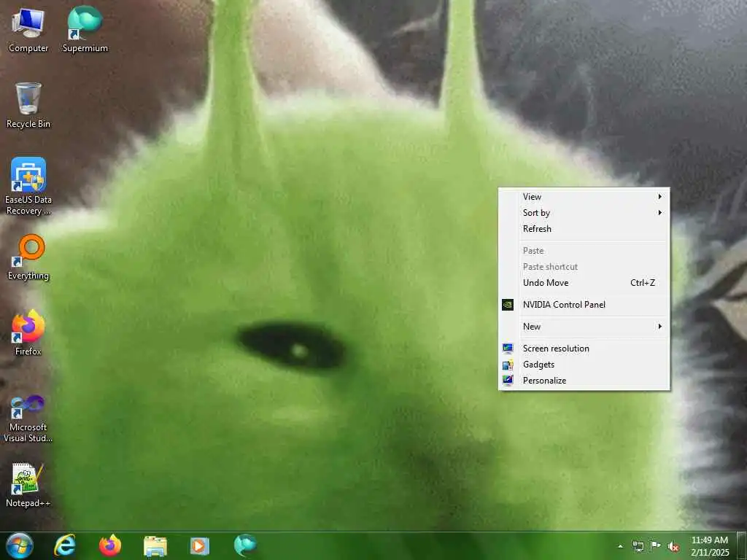
Task: Open Windows Explorer from the taskbar
Action: point(155,546)
